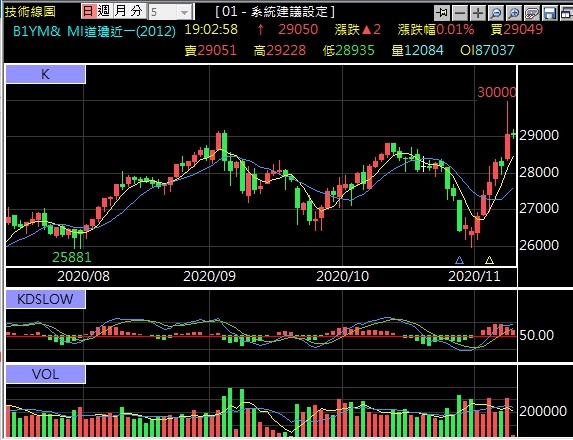Open the KDSLOW indicator panel label

pyautogui.click(x=45, y=300)
